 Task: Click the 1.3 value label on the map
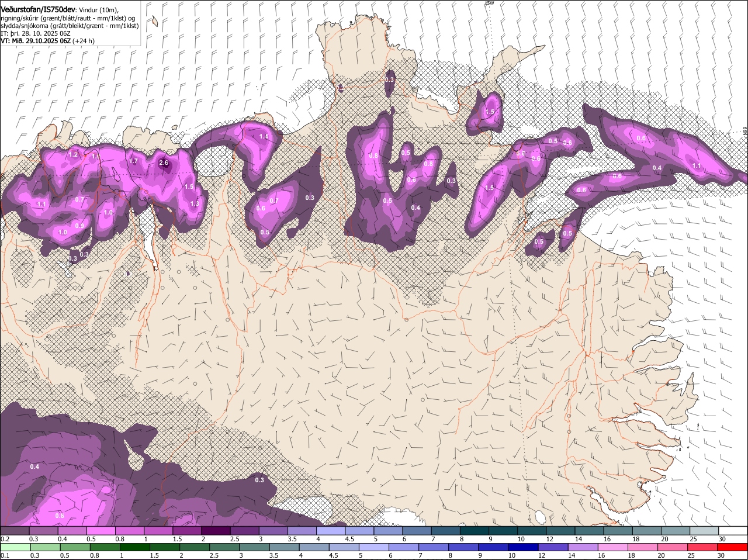195,203
